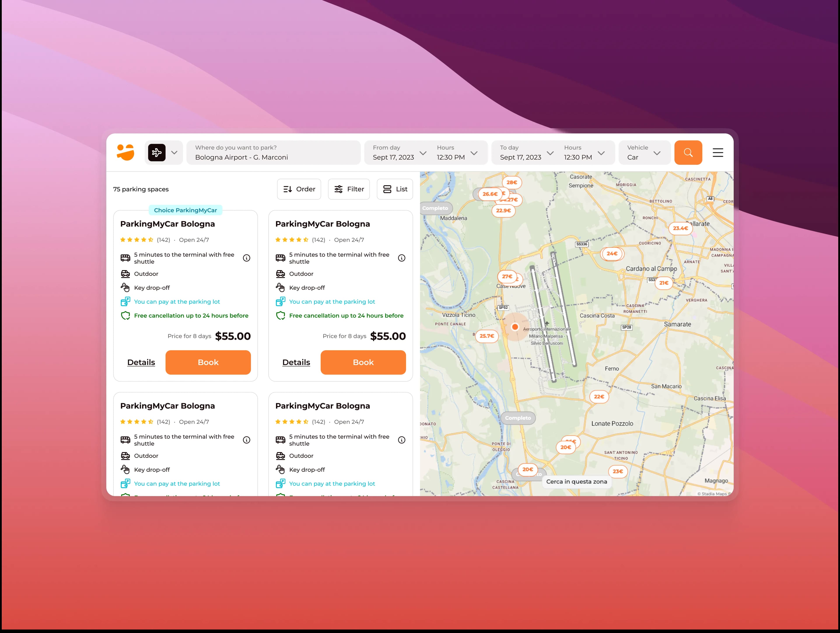Select the 28€ map price marker

(511, 183)
